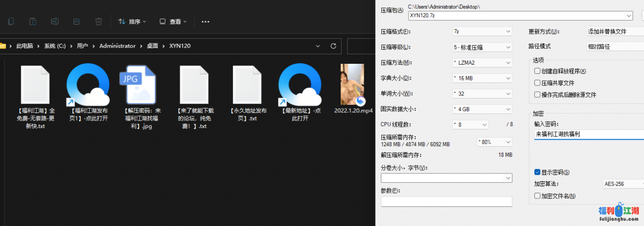Image resolution: width=644 pixels, height=226 pixels.
Task: Open the 加密算法 AES-256 dropdown
Action: [x=623, y=184]
